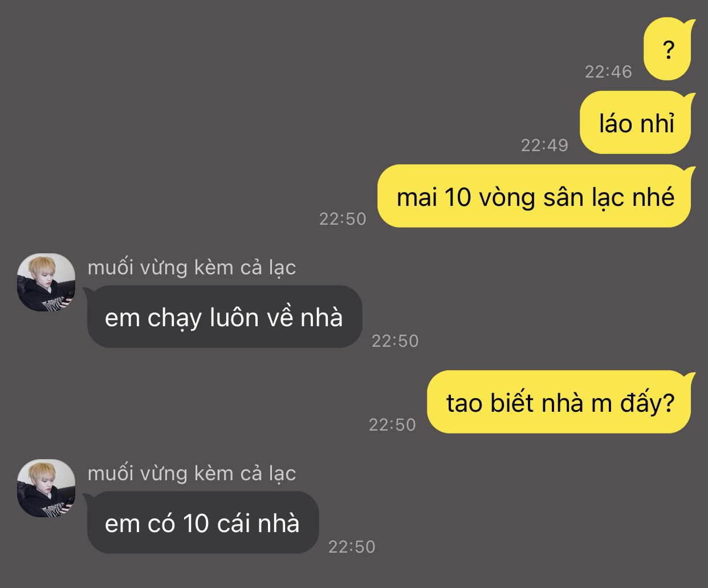Tap the avatar beside "em chạy luôn về nhà"
This screenshot has height=588, width=708.
[x=46, y=282]
